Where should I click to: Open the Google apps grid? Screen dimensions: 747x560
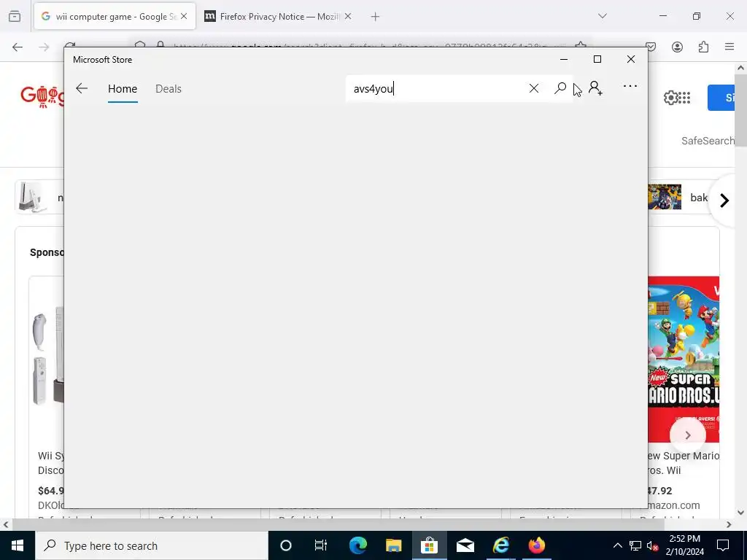[x=684, y=98]
